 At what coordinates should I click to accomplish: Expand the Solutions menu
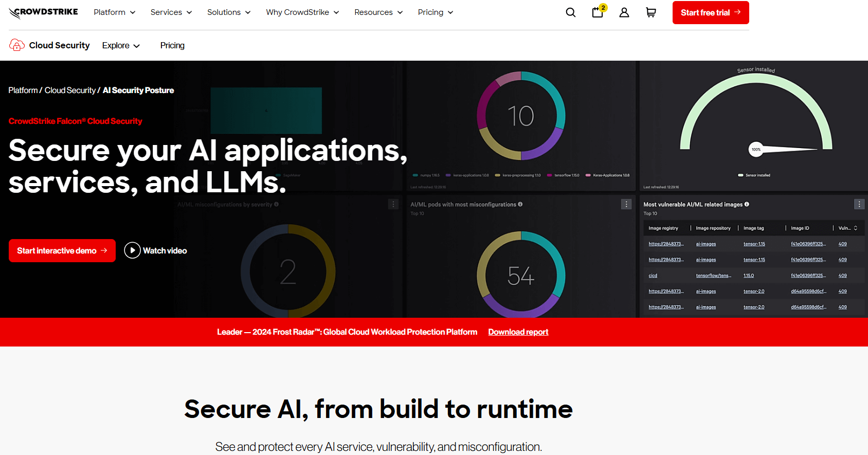point(229,12)
